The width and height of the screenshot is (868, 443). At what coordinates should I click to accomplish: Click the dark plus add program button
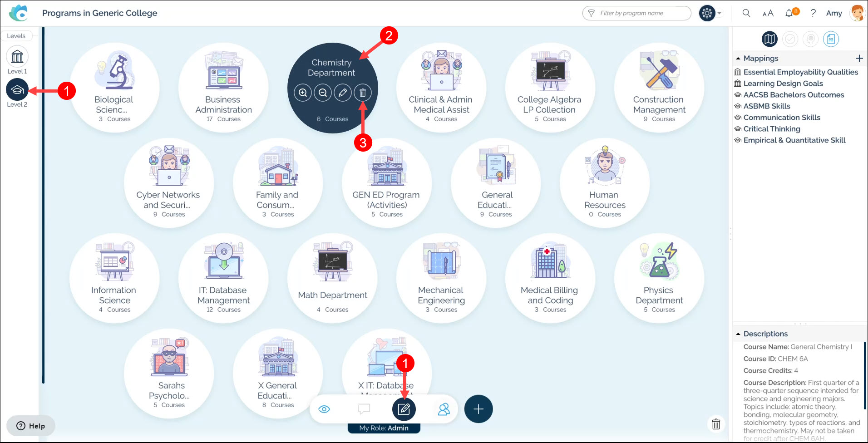tap(478, 409)
